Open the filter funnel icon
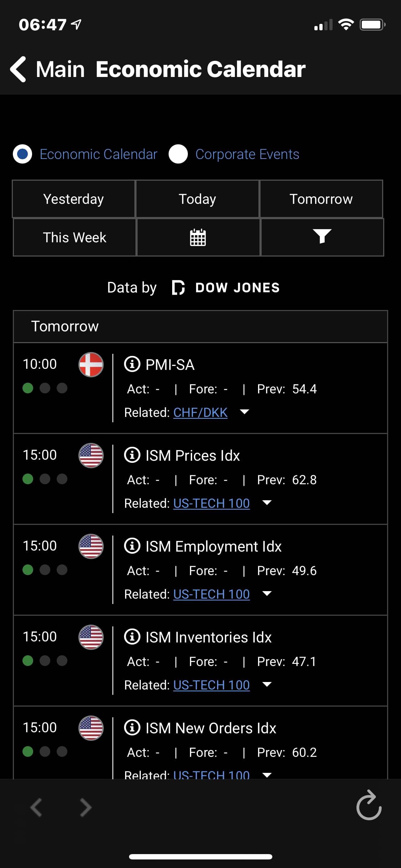 [x=322, y=237]
